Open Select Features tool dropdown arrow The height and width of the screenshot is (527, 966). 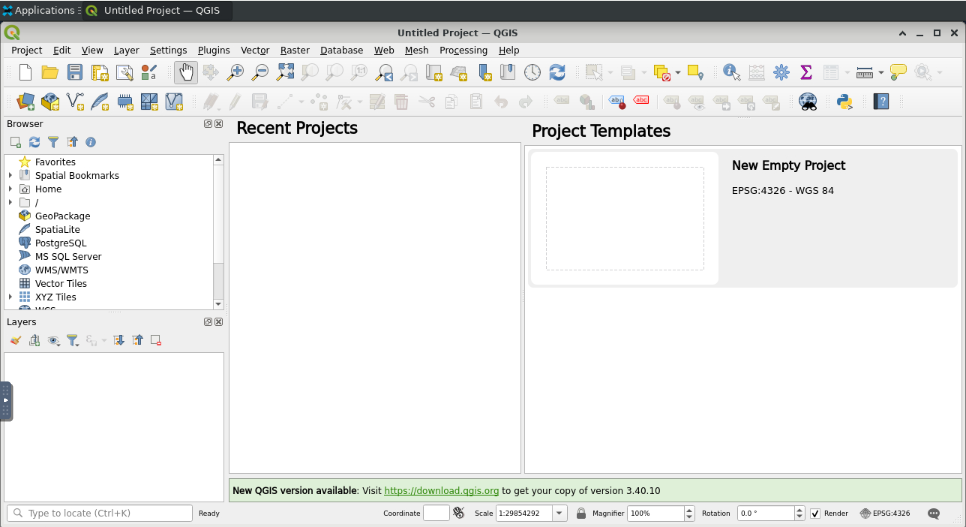coord(611,73)
